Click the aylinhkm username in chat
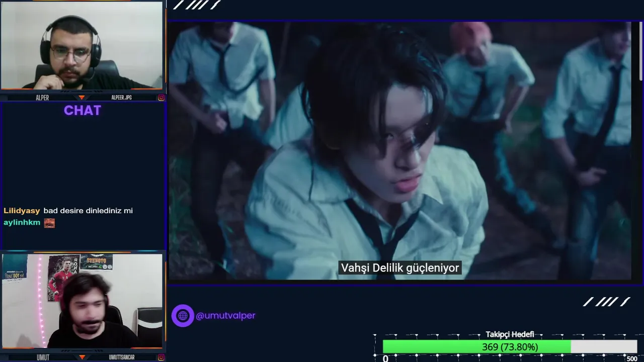 point(22,222)
